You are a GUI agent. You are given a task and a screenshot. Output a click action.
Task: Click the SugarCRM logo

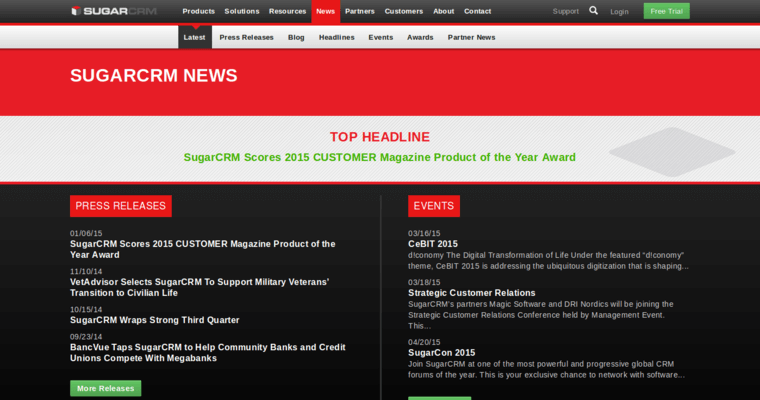(115, 11)
